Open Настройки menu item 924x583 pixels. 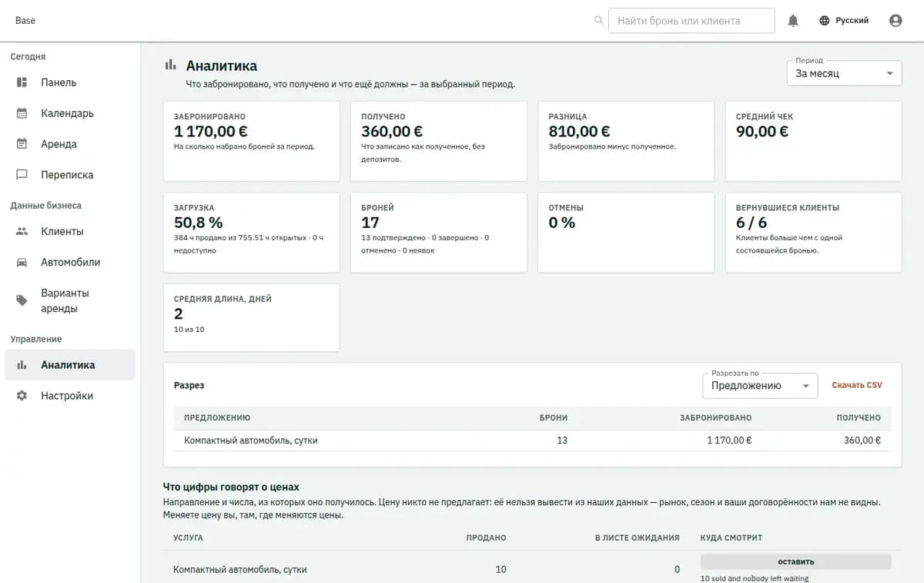pyautogui.click(x=70, y=396)
